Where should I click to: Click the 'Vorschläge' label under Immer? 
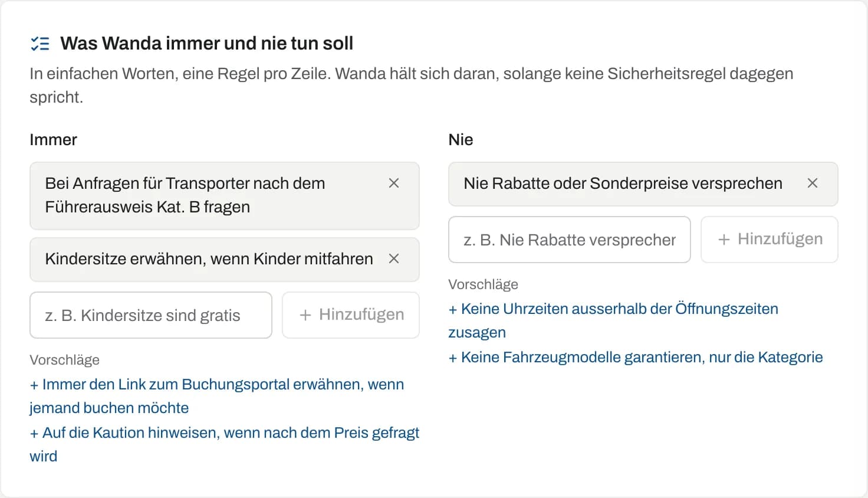click(x=65, y=360)
